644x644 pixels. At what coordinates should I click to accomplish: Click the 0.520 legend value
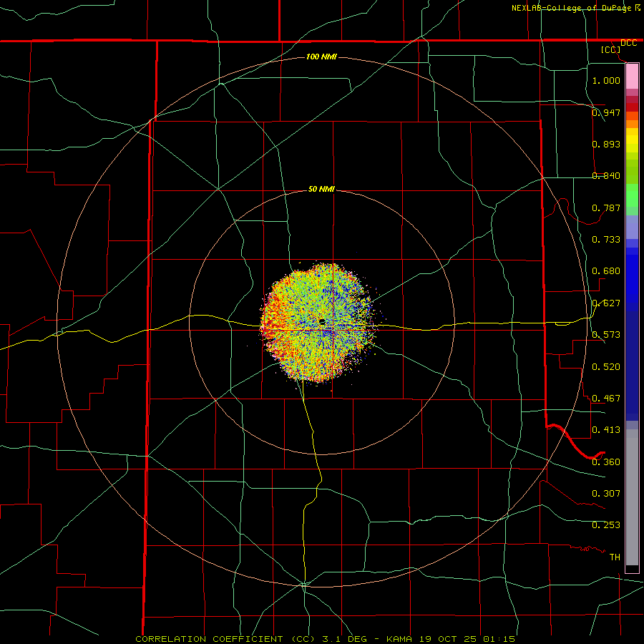[606, 367]
